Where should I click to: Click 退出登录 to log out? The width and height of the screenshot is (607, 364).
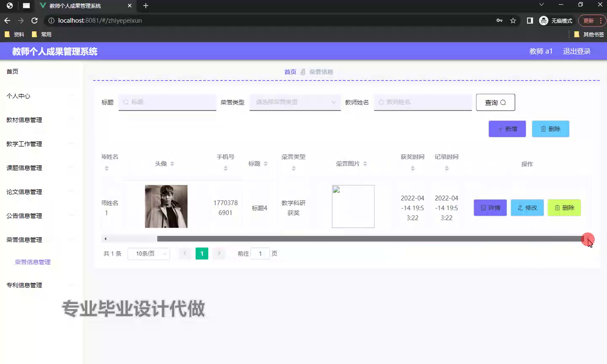(x=577, y=51)
